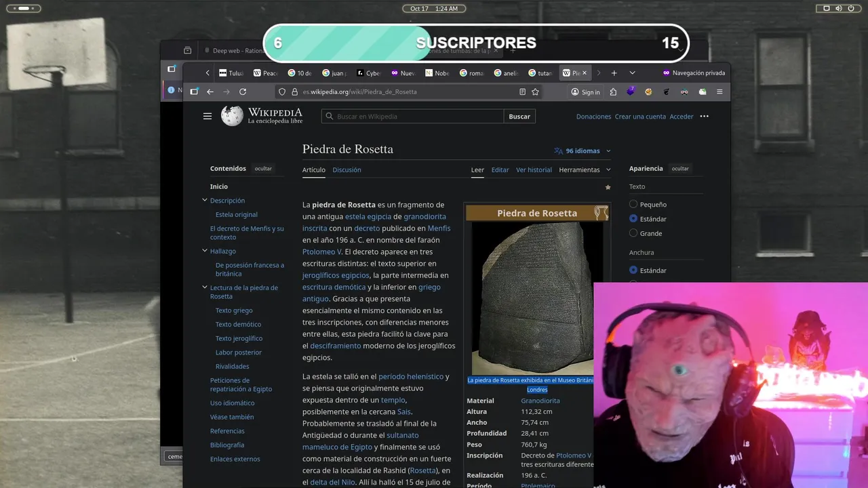868x488 pixels.
Task: Open Firefox View icon left of back arrow
Action: point(194,91)
